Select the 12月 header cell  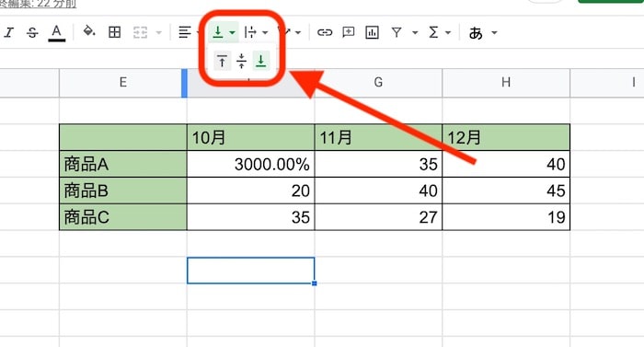pos(506,137)
